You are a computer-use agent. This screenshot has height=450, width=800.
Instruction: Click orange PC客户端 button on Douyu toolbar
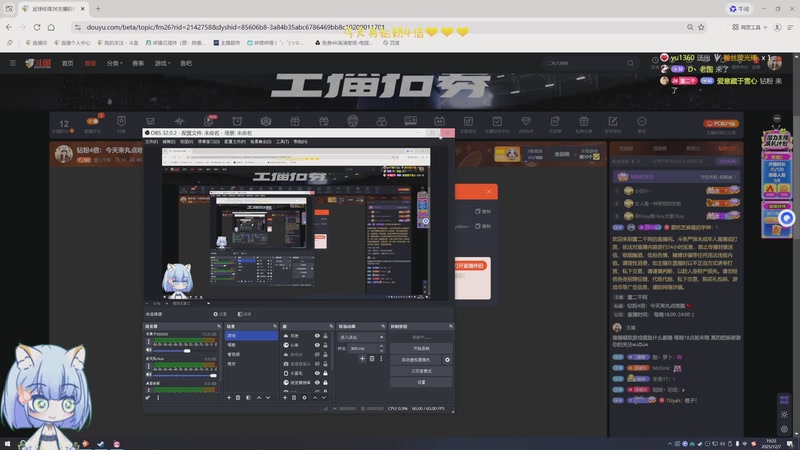[x=721, y=123]
